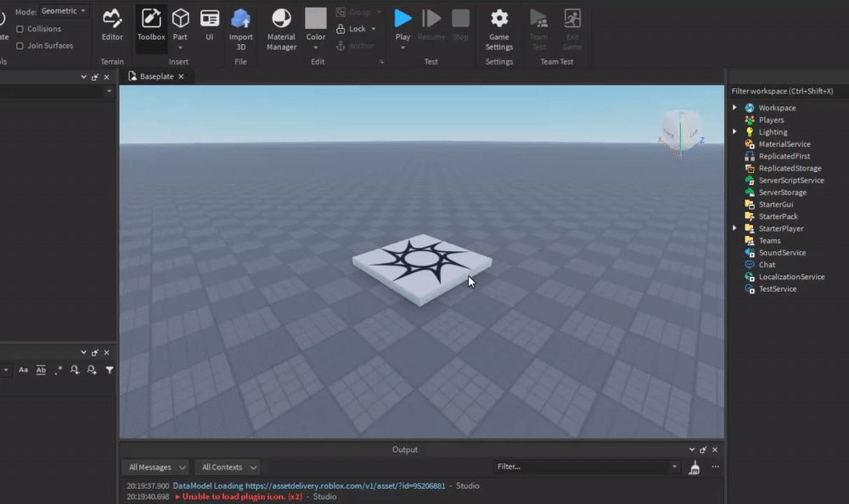Viewport: 849px width, 504px height.
Task: Click the Anchor tool
Action: [x=355, y=46]
